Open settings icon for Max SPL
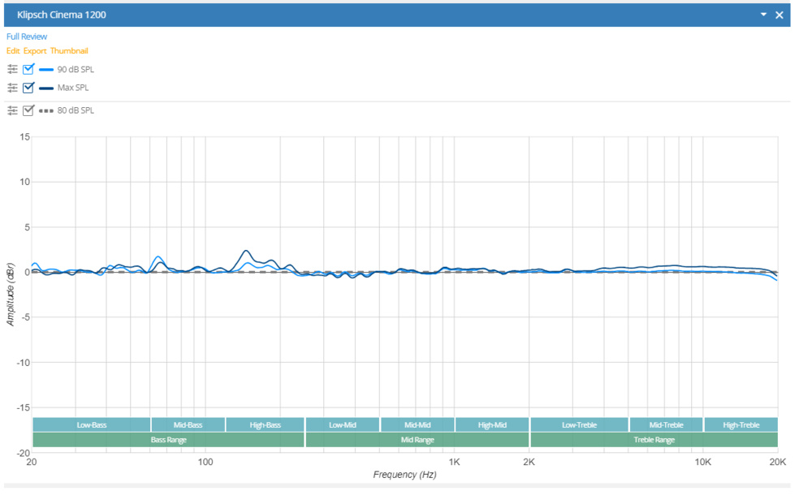 12,88
